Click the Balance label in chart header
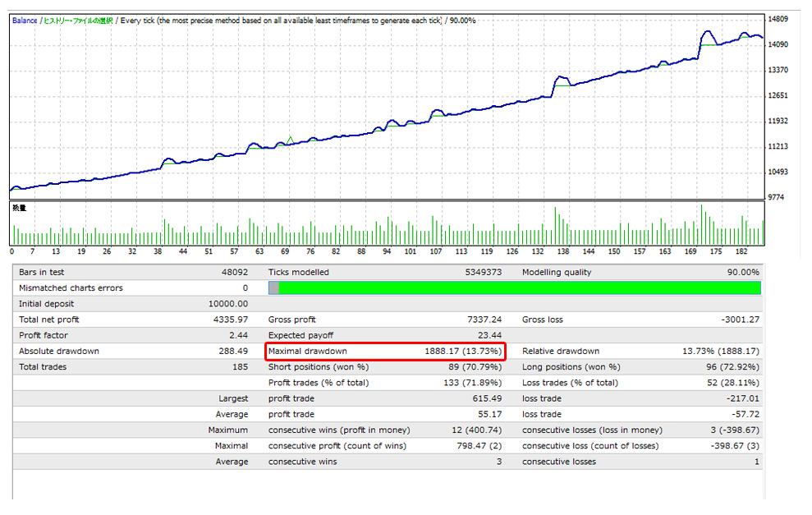812x515 pixels. (x=25, y=21)
